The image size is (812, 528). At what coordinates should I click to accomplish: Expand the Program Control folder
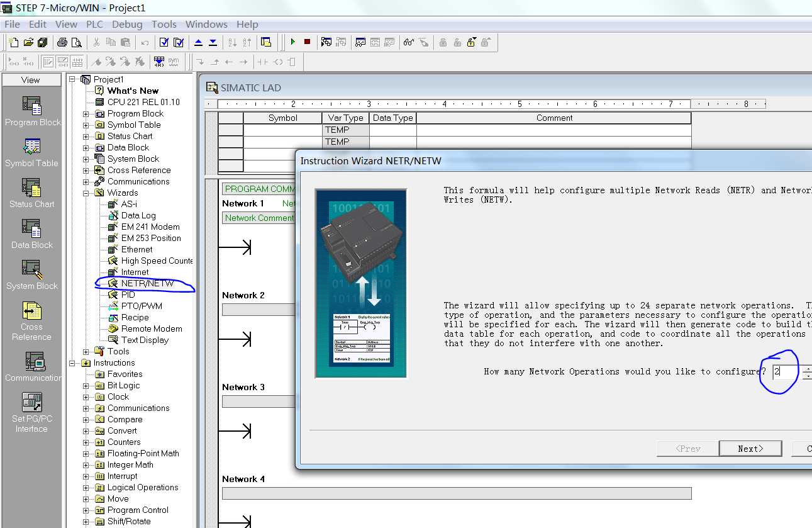pos(86,510)
